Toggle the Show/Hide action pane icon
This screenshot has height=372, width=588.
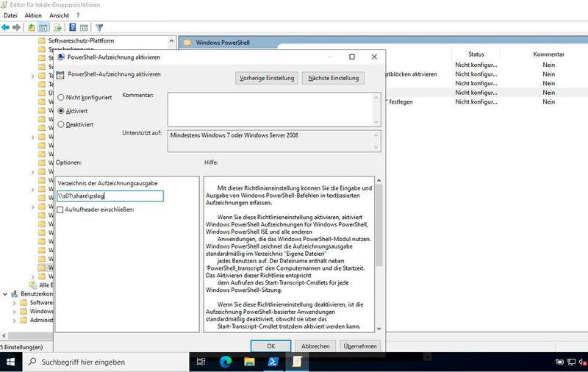click(x=84, y=27)
